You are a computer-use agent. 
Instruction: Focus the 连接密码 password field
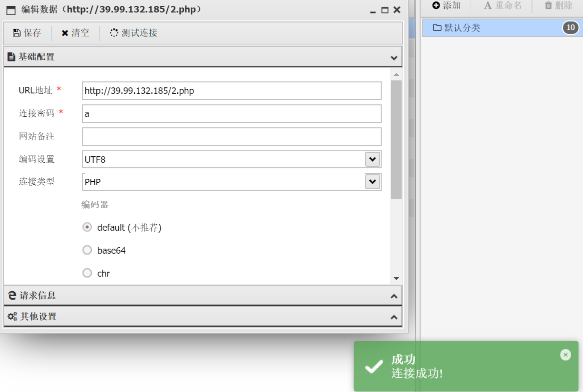[232, 114]
